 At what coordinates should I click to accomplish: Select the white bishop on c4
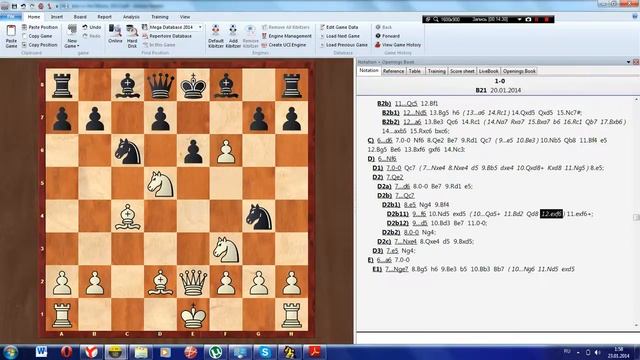coord(128,216)
